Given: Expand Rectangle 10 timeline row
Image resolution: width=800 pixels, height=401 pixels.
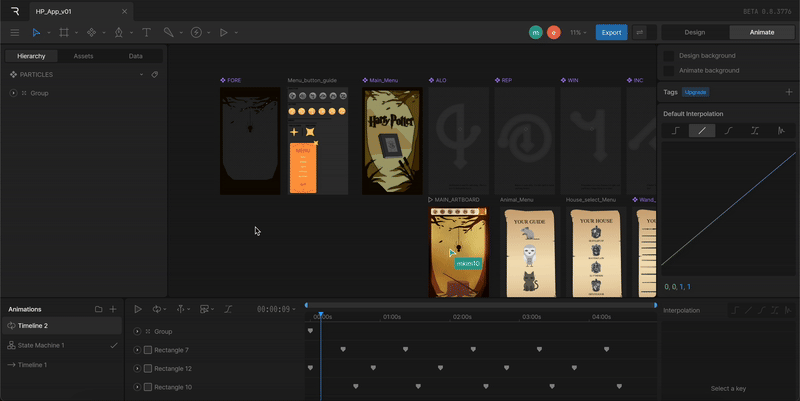Looking at the screenshot, I should click(137, 387).
